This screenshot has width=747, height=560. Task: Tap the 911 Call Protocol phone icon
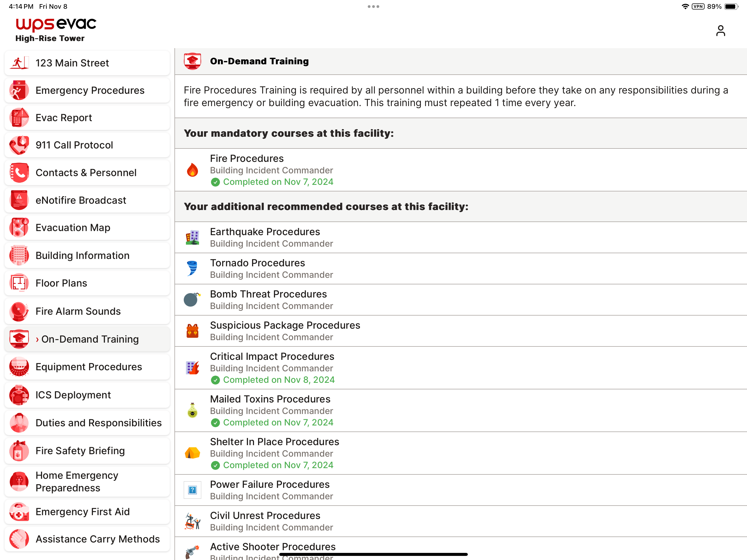pyautogui.click(x=19, y=145)
